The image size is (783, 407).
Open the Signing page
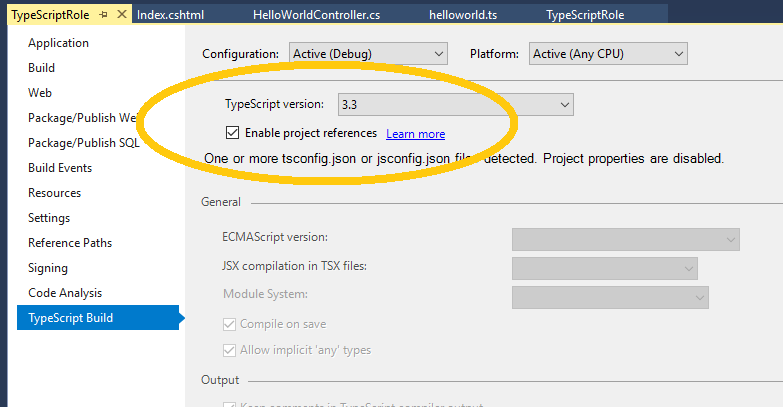48,268
